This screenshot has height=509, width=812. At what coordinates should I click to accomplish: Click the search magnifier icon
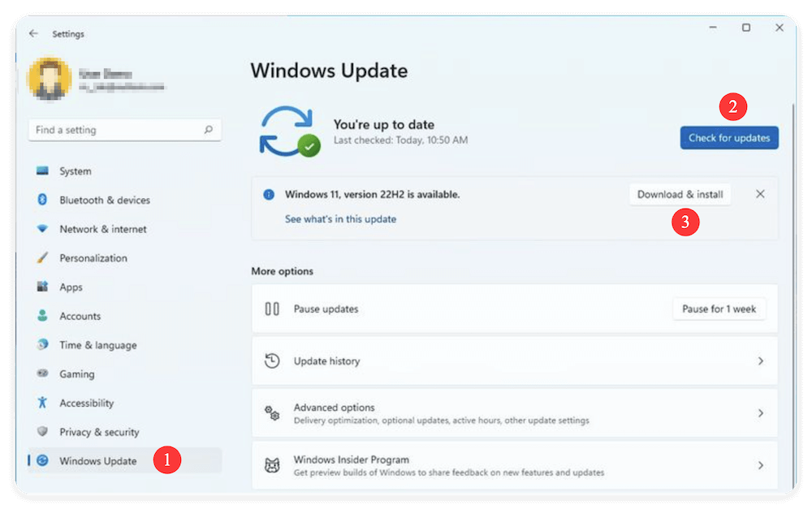pos(209,130)
